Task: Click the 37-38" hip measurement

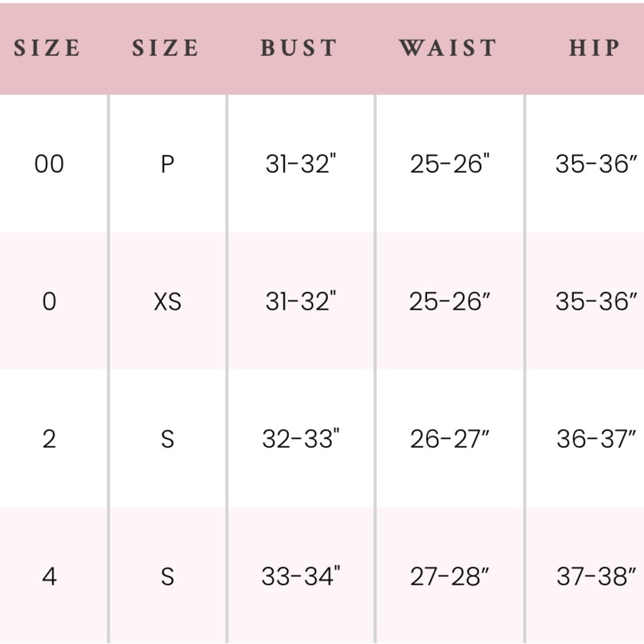Action: point(596,576)
